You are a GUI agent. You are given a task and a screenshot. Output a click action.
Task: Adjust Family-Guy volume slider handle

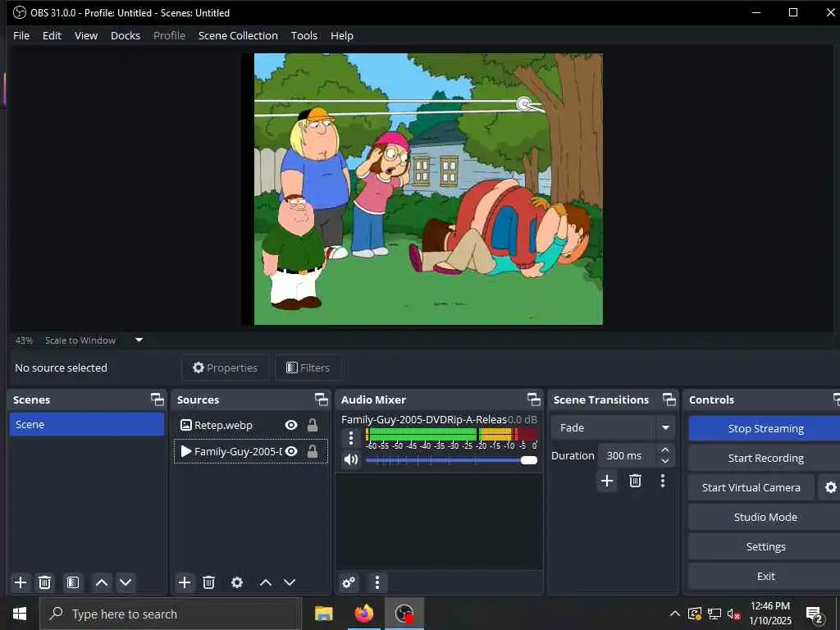(x=529, y=460)
